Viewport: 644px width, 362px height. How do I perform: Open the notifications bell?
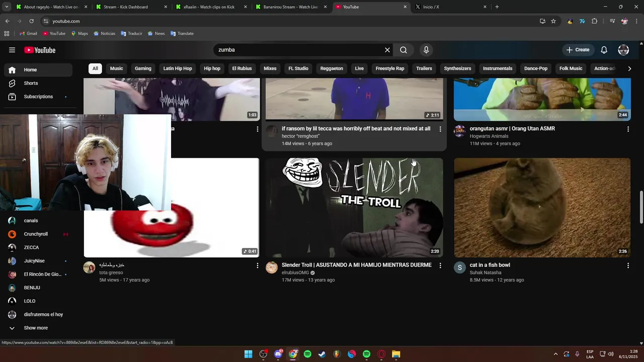point(604,50)
